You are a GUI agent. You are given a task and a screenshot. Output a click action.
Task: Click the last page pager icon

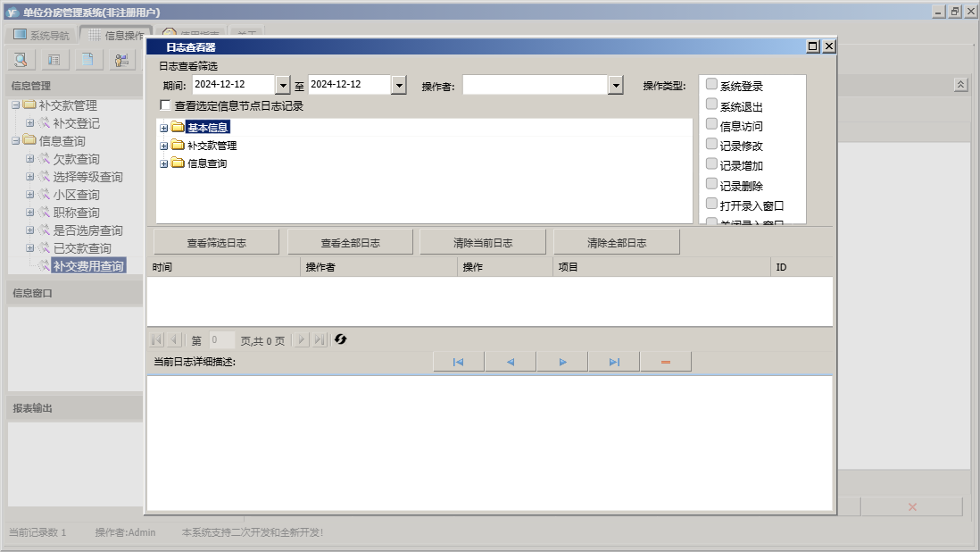(x=320, y=339)
